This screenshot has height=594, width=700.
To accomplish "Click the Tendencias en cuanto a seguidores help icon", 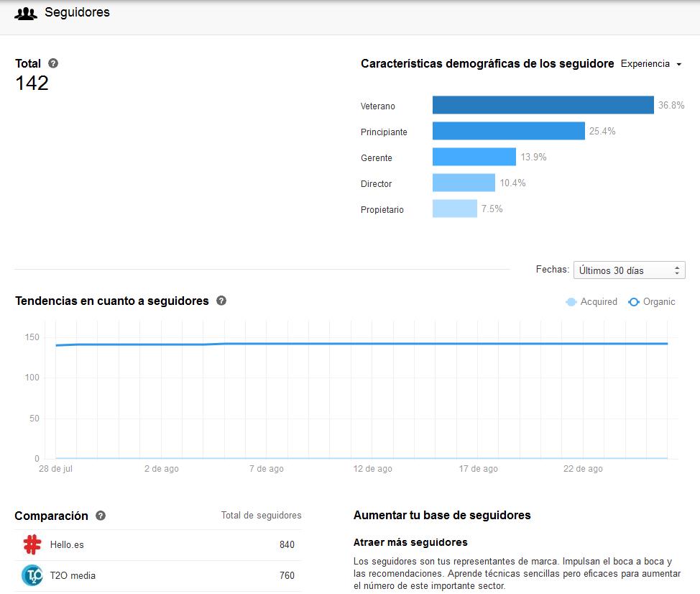I will pos(221,301).
